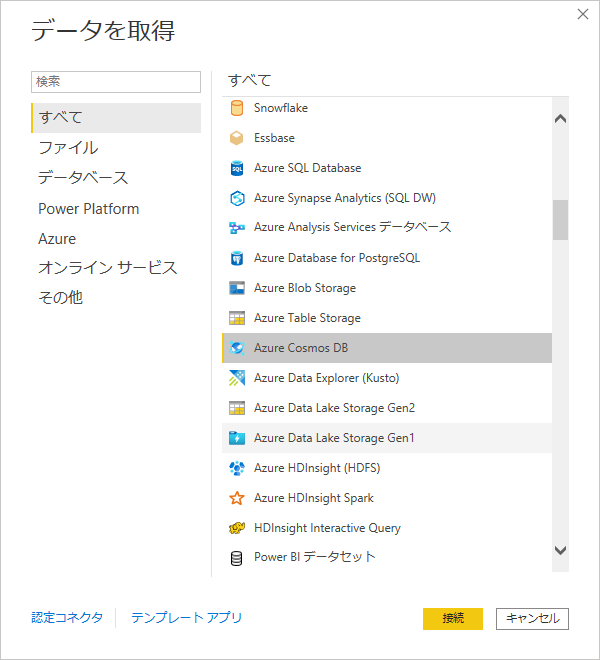Screen dimensions: 600x660
Task: Click the 接続 button
Action: click(453, 618)
